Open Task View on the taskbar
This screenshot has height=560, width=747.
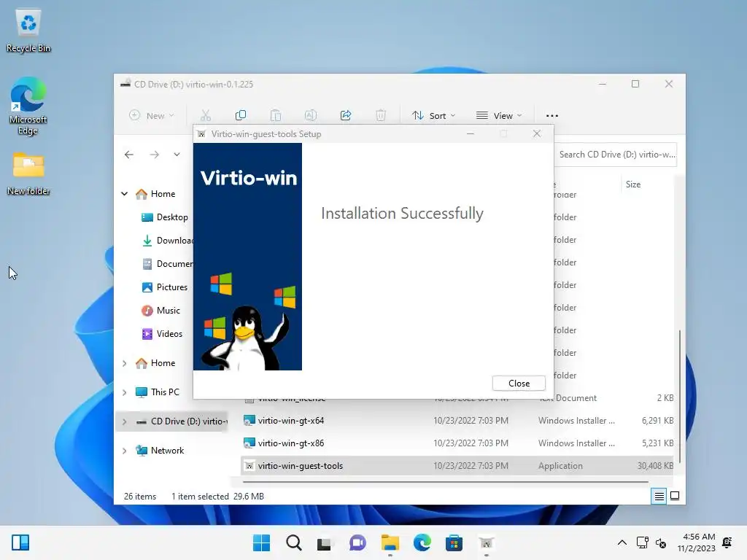pos(325,542)
